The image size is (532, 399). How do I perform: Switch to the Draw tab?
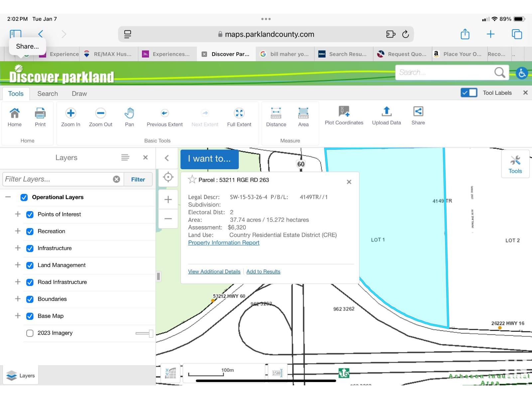(79, 94)
